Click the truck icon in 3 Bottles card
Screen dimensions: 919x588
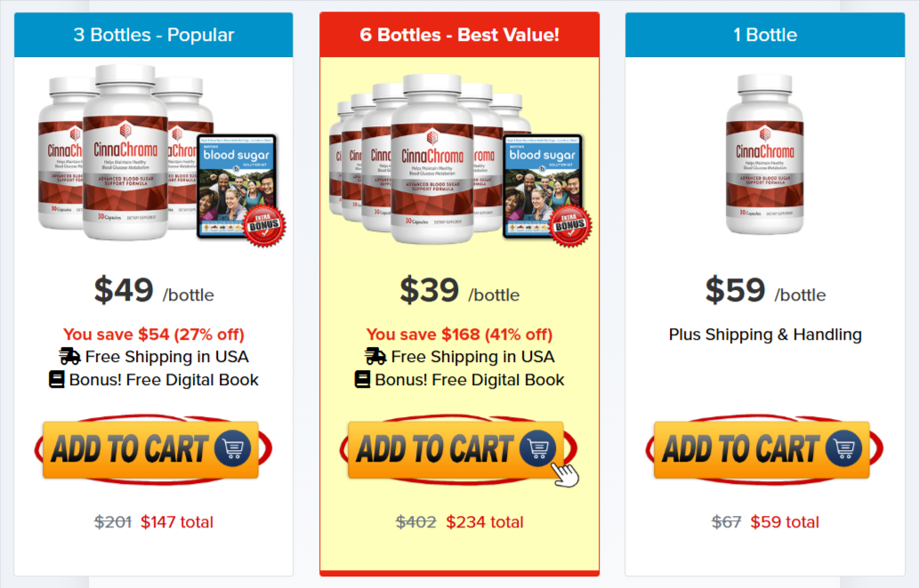click(69, 356)
